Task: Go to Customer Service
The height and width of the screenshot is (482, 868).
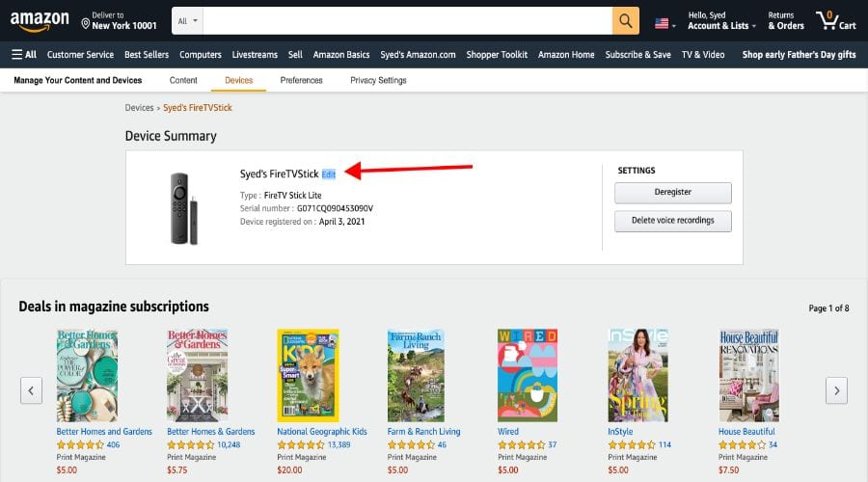Action: (x=80, y=55)
